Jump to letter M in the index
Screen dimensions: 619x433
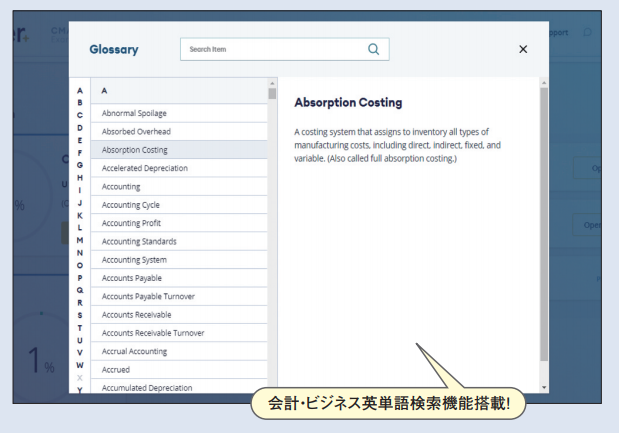click(x=80, y=240)
